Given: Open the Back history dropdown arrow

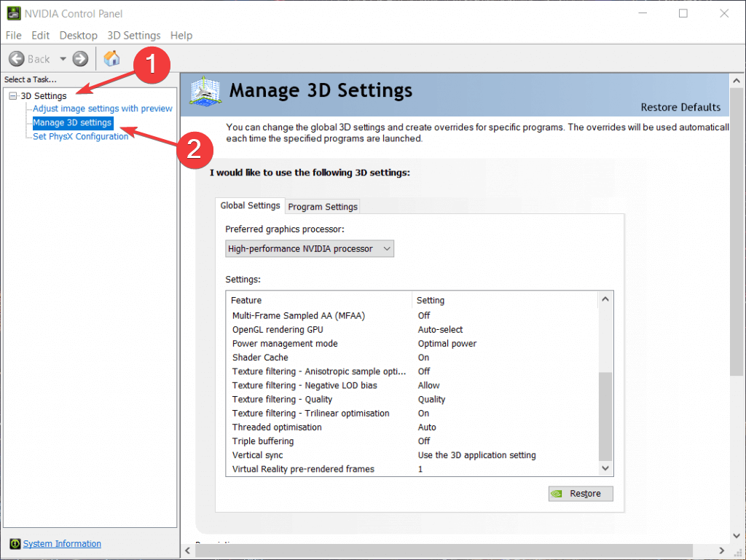Looking at the screenshot, I should point(63,59).
